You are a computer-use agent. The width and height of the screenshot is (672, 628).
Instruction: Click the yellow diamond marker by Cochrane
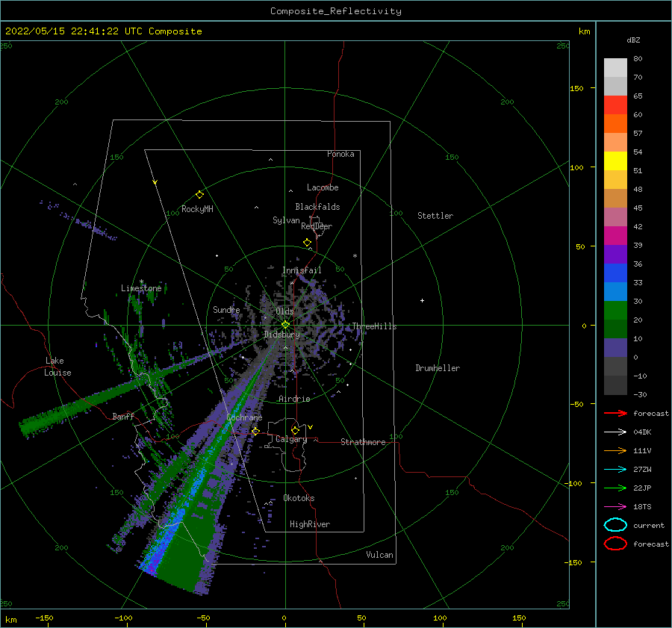tap(255, 432)
